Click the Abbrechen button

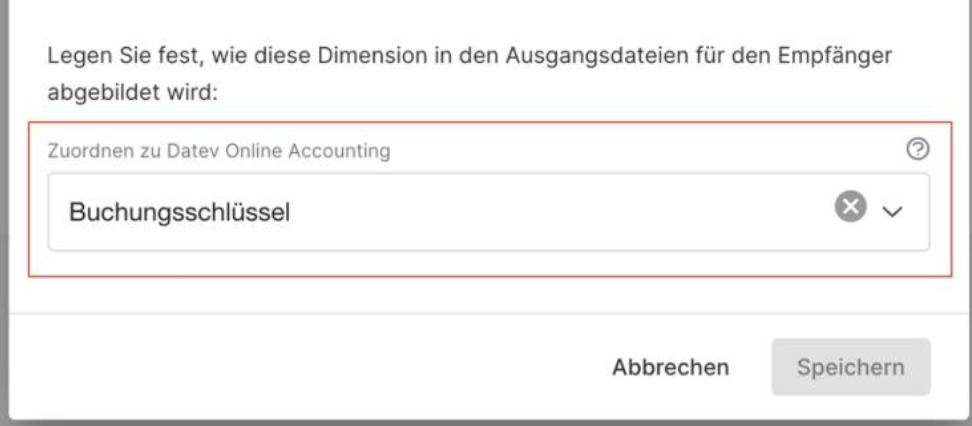(x=670, y=367)
